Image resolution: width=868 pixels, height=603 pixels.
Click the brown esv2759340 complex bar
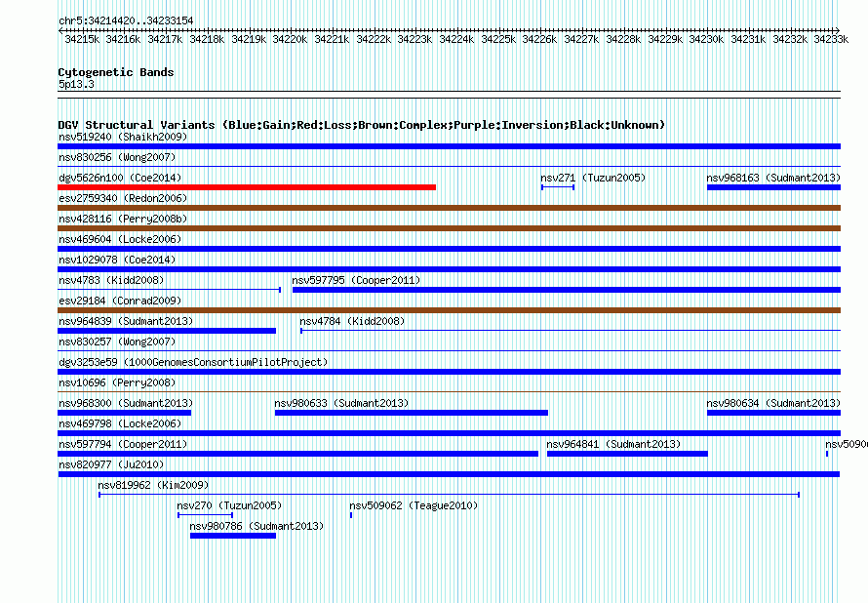[x=449, y=208]
